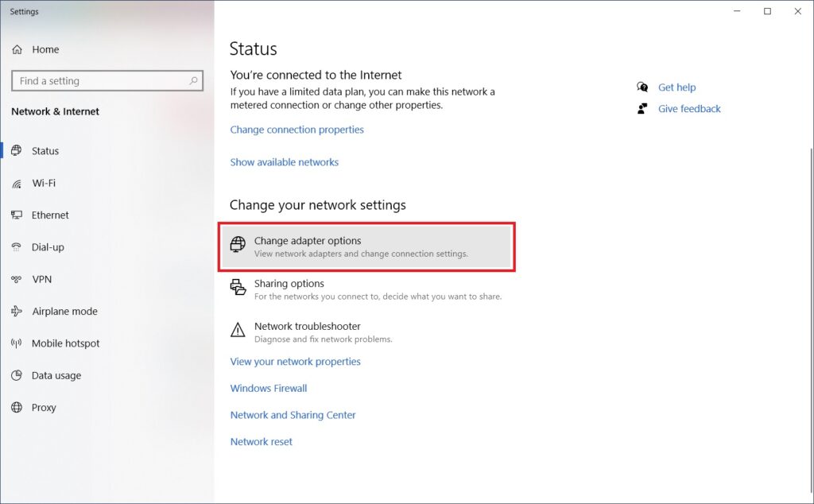Open the Proxy globe icon
This screenshot has height=504, width=814.
(17, 408)
